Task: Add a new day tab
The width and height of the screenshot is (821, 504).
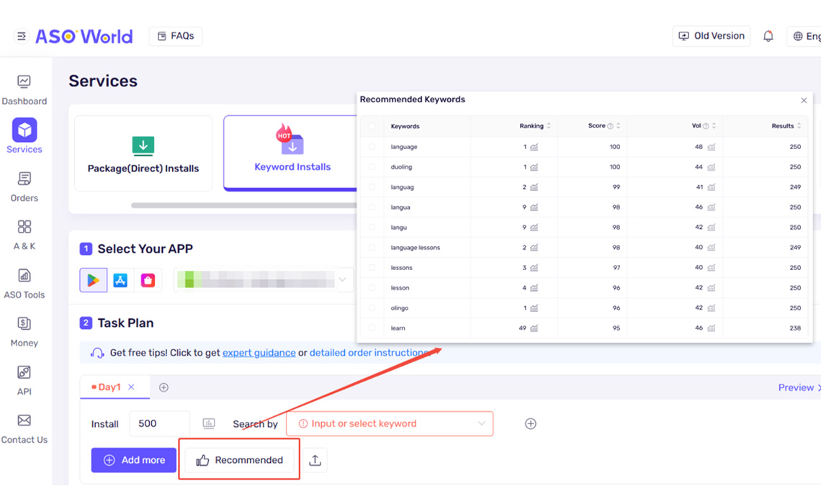Action: (163, 387)
